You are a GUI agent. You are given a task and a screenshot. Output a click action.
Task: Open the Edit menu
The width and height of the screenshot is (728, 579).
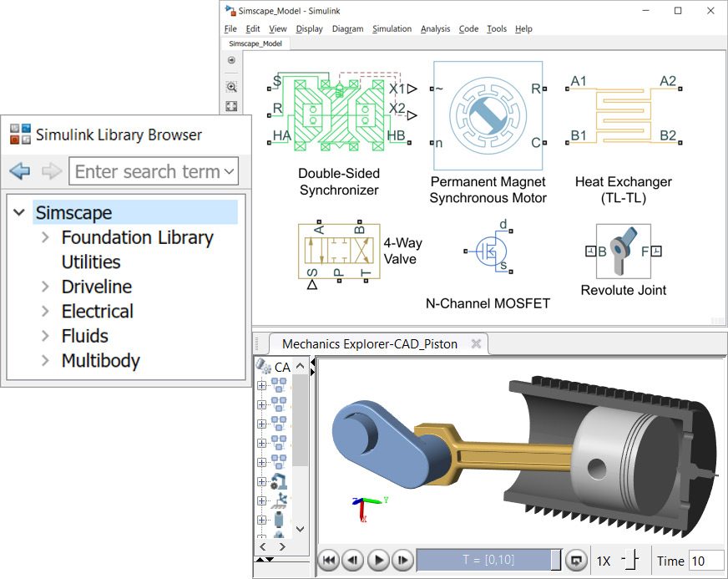click(253, 28)
